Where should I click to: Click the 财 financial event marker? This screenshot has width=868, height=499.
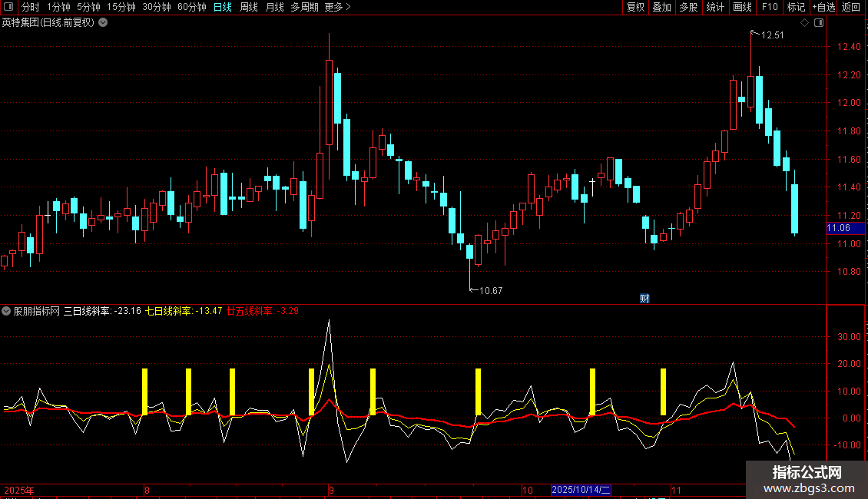point(644,299)
